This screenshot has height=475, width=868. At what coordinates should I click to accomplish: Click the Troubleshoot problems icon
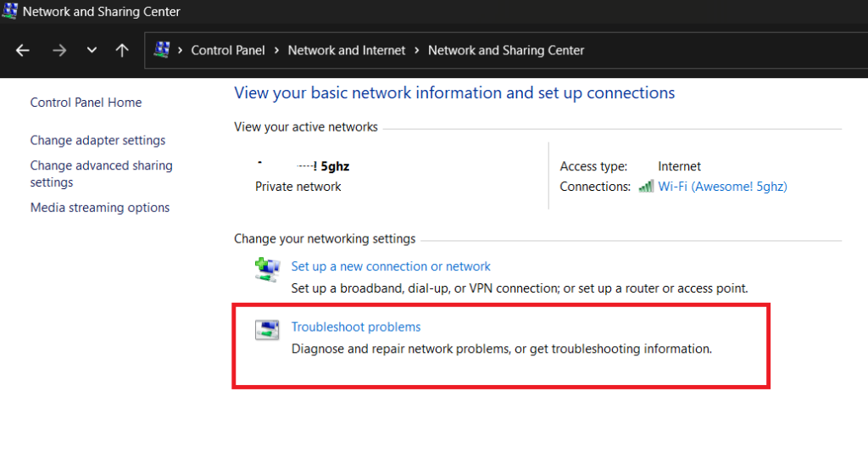tap(267, 330)
